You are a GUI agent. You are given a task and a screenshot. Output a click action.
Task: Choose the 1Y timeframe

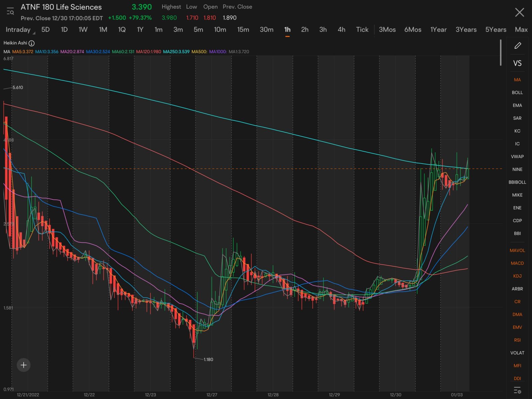[140, 30]
